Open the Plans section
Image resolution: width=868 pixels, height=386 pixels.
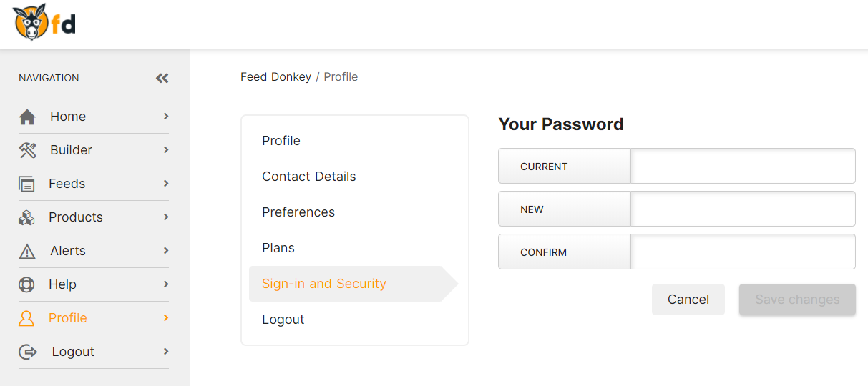[x=278, y=248]
